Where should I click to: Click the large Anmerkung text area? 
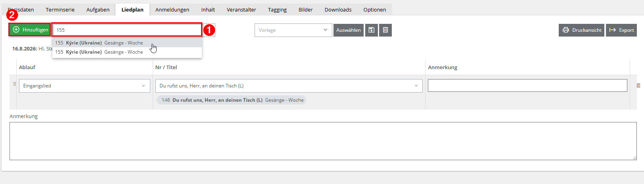[x=323, y=141]
